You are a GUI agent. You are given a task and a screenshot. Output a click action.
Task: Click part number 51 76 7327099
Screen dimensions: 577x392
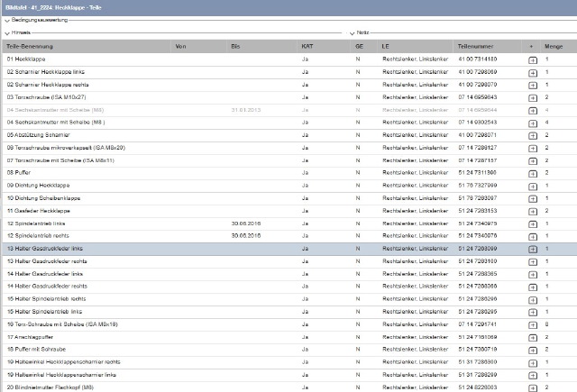(x=478, y=186)
